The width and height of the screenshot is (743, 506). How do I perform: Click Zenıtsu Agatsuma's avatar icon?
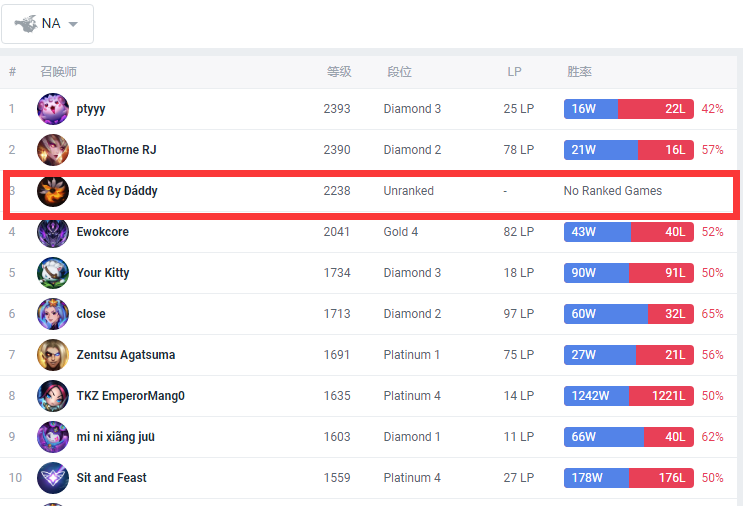coord(53,355)
